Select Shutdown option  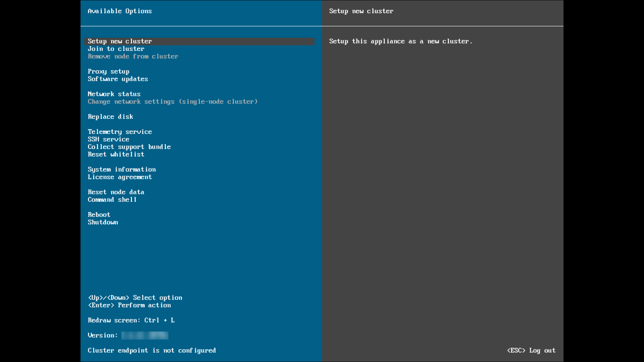pos(103,222)
